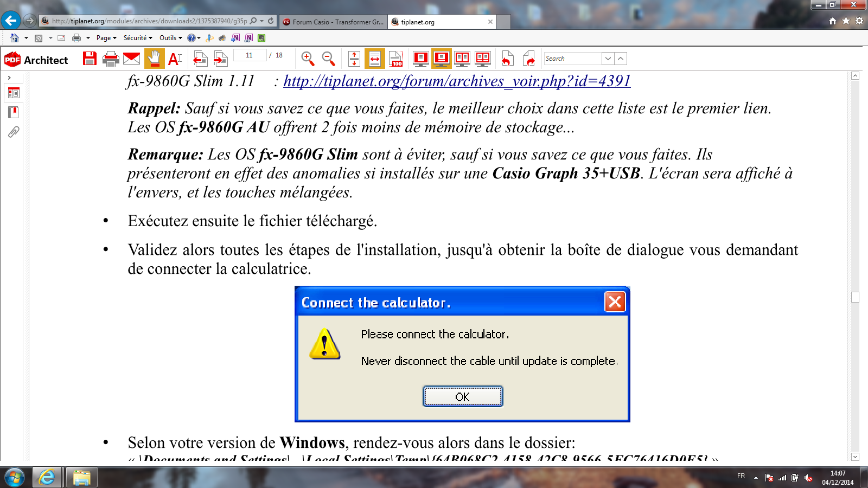Open the Sécurité menu
868x488 pixels.
138,38
